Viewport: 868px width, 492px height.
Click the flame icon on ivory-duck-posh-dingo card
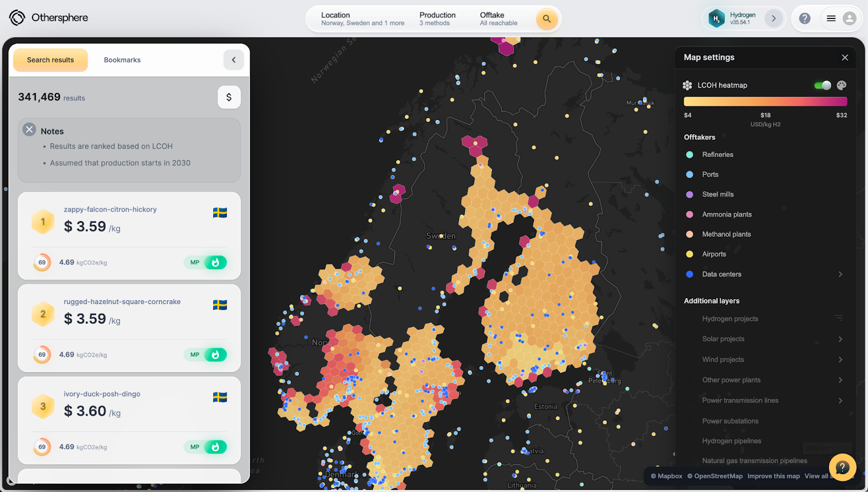point(215,447)
